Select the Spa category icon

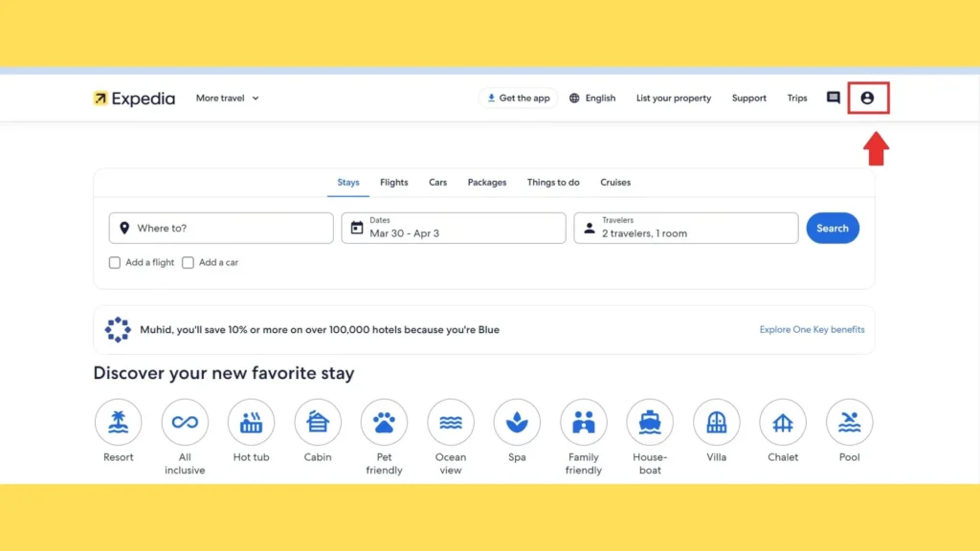(517, 423)
